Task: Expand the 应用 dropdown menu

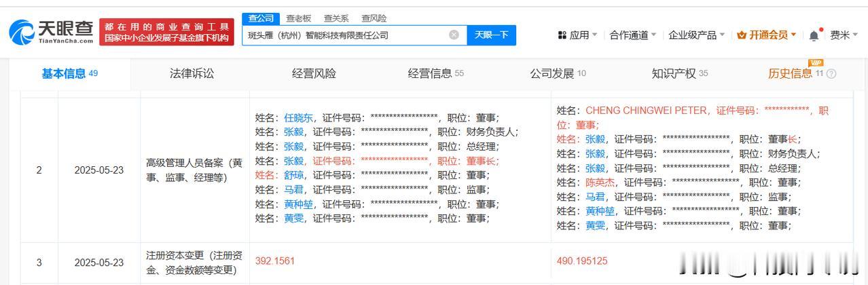Action: [x=577, y=35]
